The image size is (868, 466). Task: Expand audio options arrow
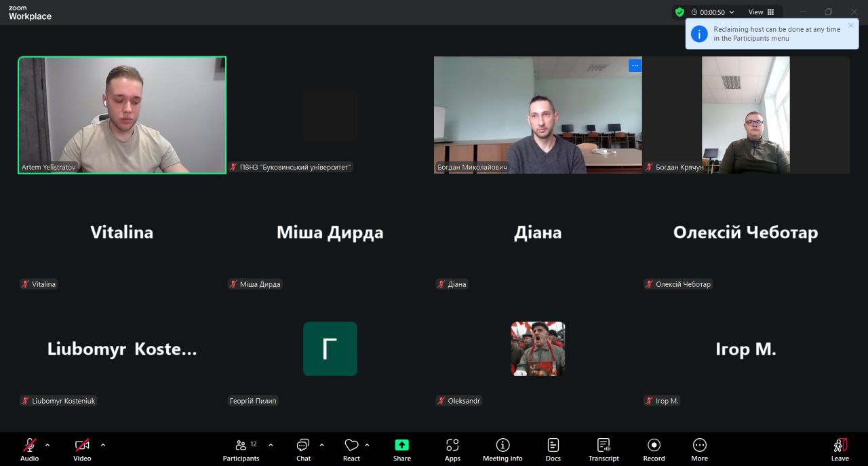[47, 446]
